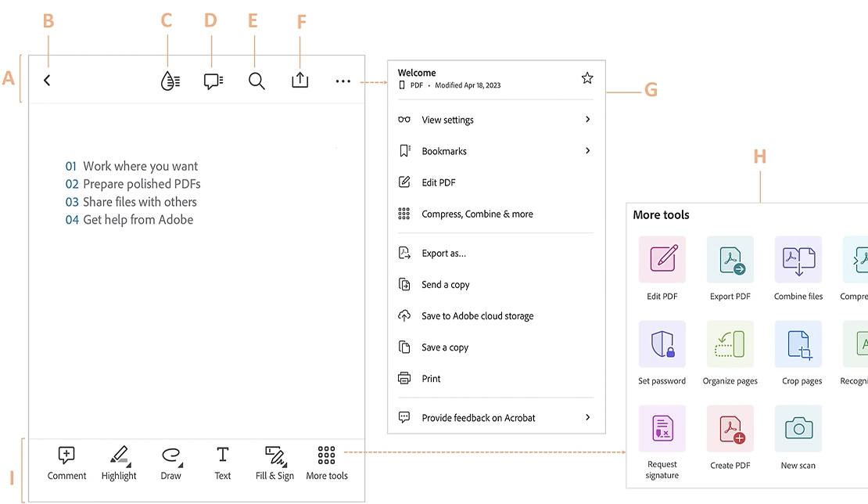
Task: Open the Create PDF tool
Action: (730, 429)
